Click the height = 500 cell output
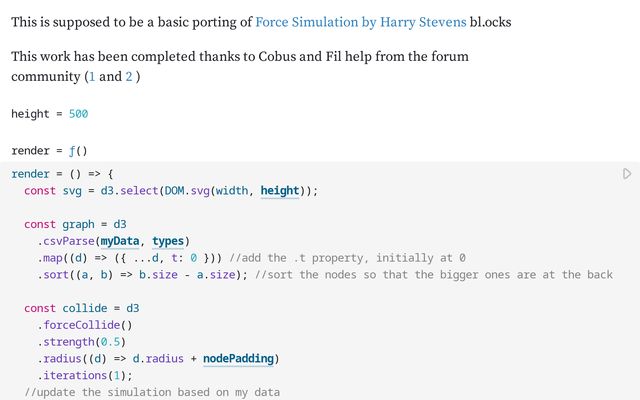This screenshot has width=640, height=400. click(49, 114)
